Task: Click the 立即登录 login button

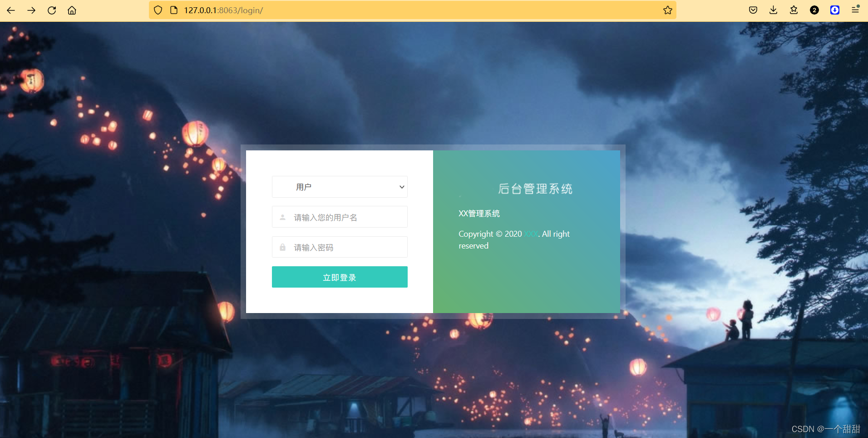Action: coord(340,277)
